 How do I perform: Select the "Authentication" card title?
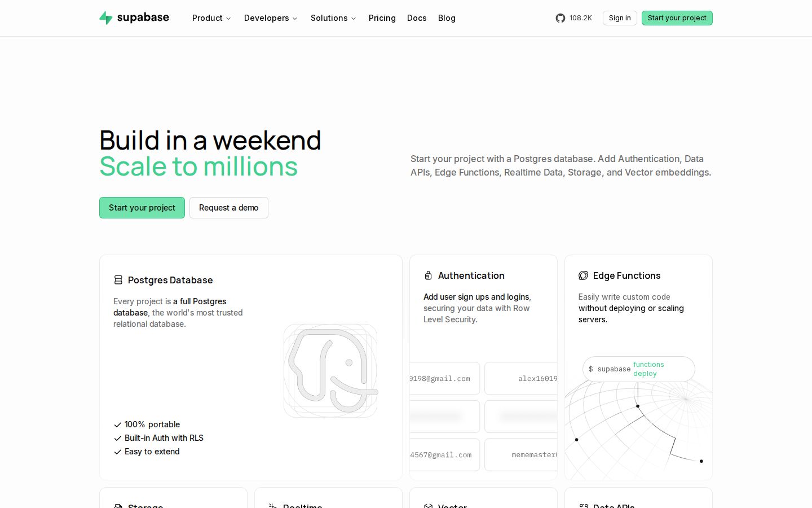[x=471, y=275]
